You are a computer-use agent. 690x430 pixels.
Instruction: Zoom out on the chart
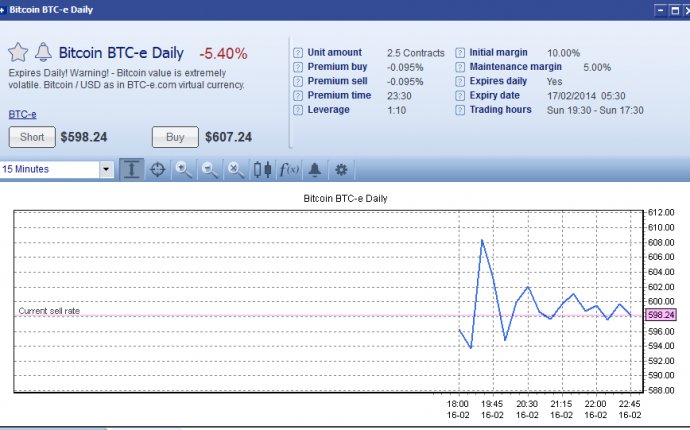pyautogui.click(x=209, y=169)
